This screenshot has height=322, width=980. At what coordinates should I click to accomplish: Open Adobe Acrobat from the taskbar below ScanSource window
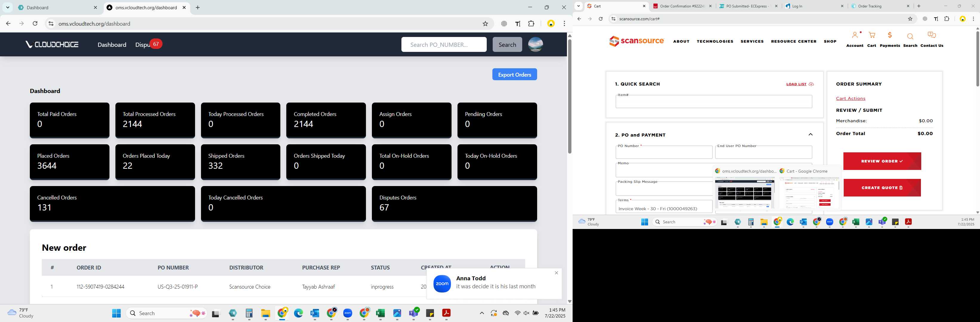click(908, 222)
